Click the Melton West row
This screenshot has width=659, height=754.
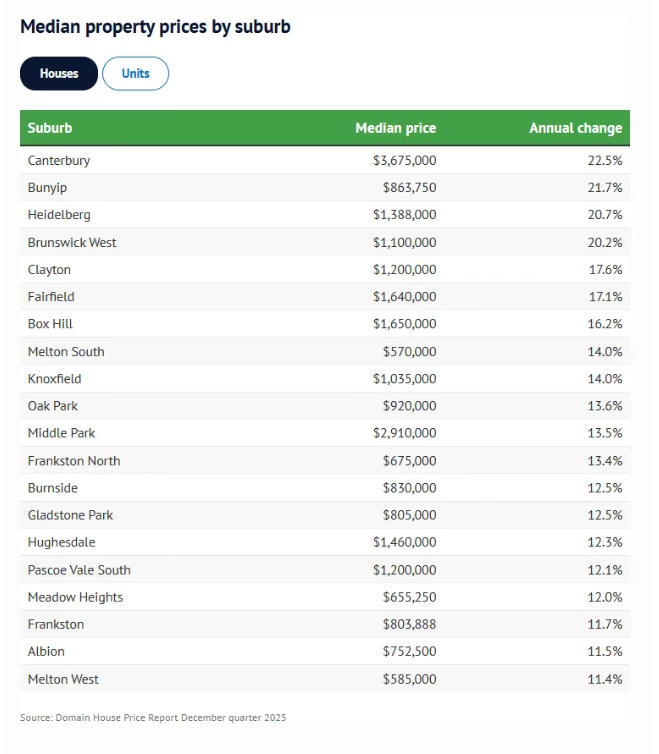(x=63, y=679)
